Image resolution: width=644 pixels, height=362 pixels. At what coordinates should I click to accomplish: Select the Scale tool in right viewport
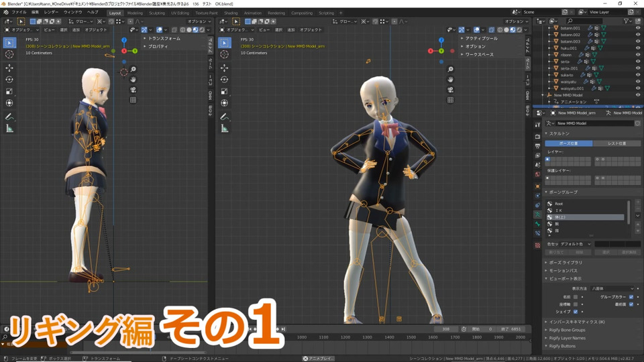pyautogui.click(x=226, y=91)
